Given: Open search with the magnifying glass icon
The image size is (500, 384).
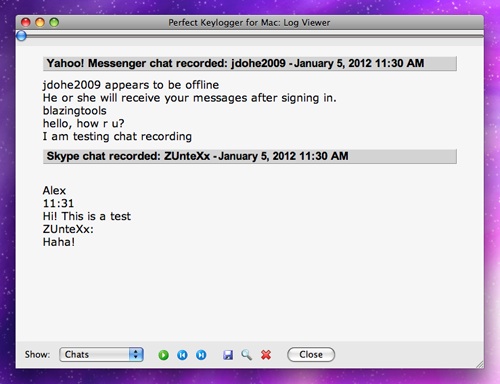Looking at the screenshot, I should 247,355.
